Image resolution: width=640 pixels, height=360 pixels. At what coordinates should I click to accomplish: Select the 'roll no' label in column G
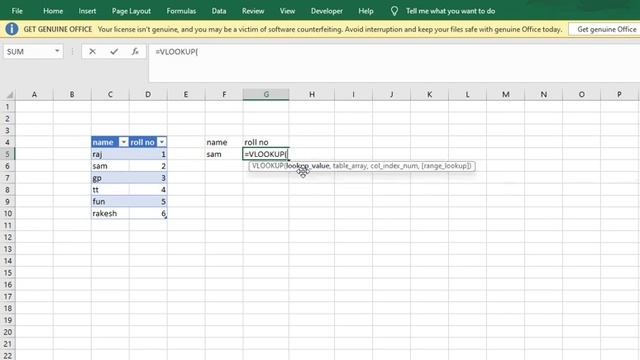(266, 142)
